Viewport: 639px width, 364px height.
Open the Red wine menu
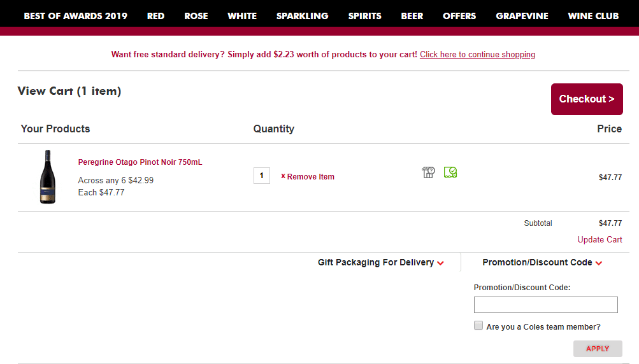pyautogui.click(x=155, y=16)
